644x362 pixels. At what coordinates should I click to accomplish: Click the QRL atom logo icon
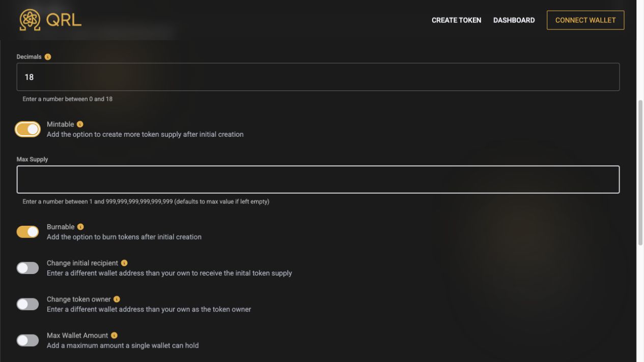click(30, 20)
